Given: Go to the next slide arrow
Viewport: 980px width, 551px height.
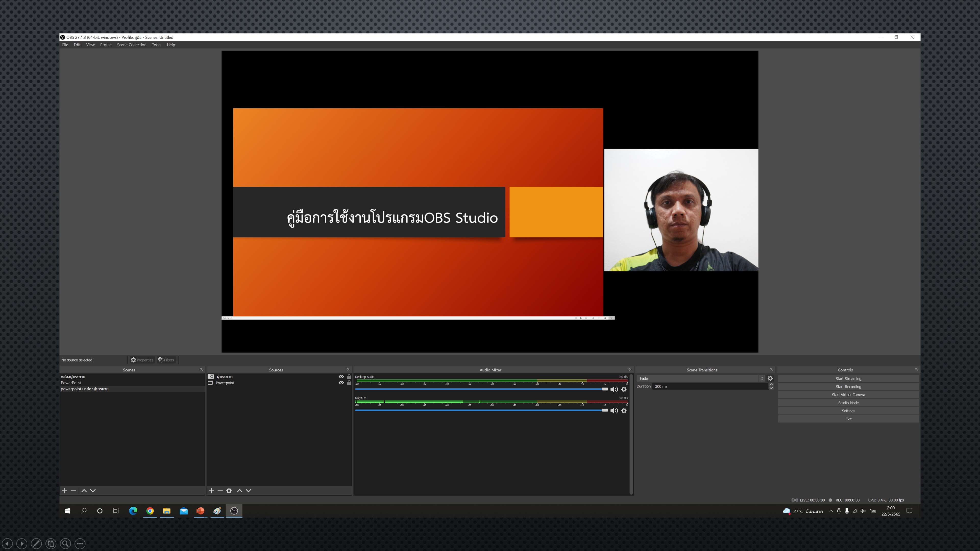Looking at the screenshot, I should pyautogui.click(x=22, y=544).
